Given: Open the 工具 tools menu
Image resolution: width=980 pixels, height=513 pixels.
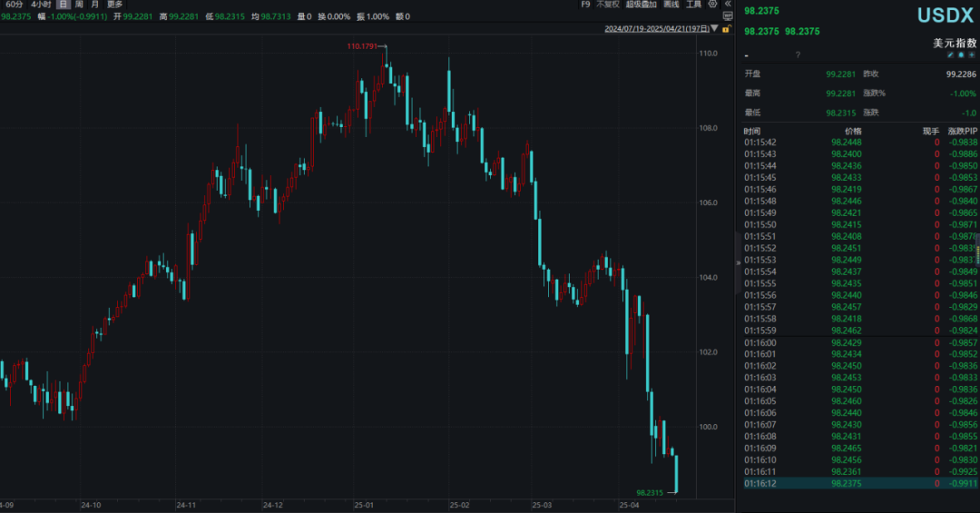Looking at the screenshot, I should click(694, 5).
